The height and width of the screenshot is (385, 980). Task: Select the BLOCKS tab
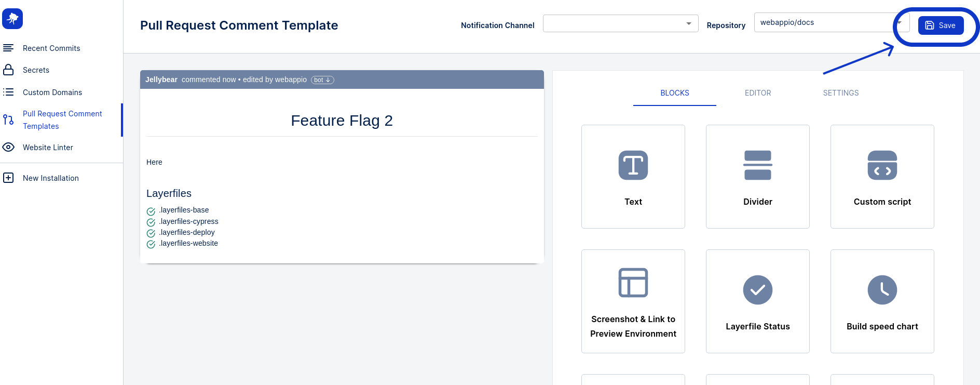(675, 93)
